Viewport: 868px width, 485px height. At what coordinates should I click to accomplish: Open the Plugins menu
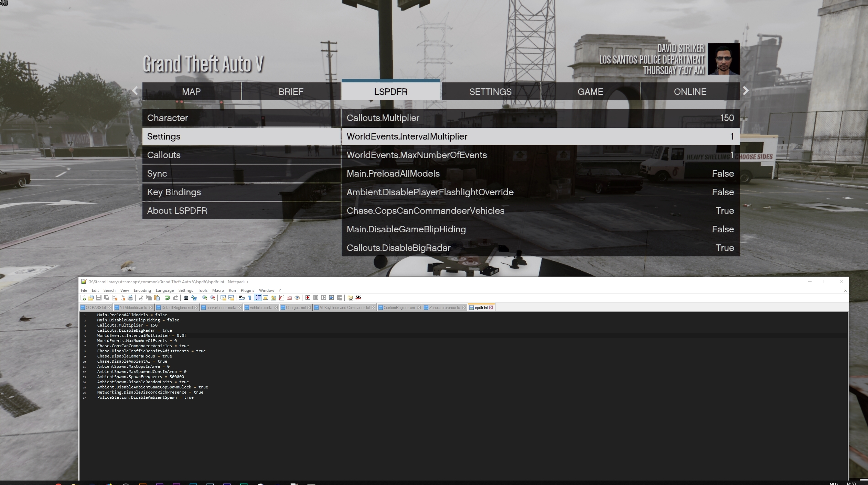click(247, 290)
